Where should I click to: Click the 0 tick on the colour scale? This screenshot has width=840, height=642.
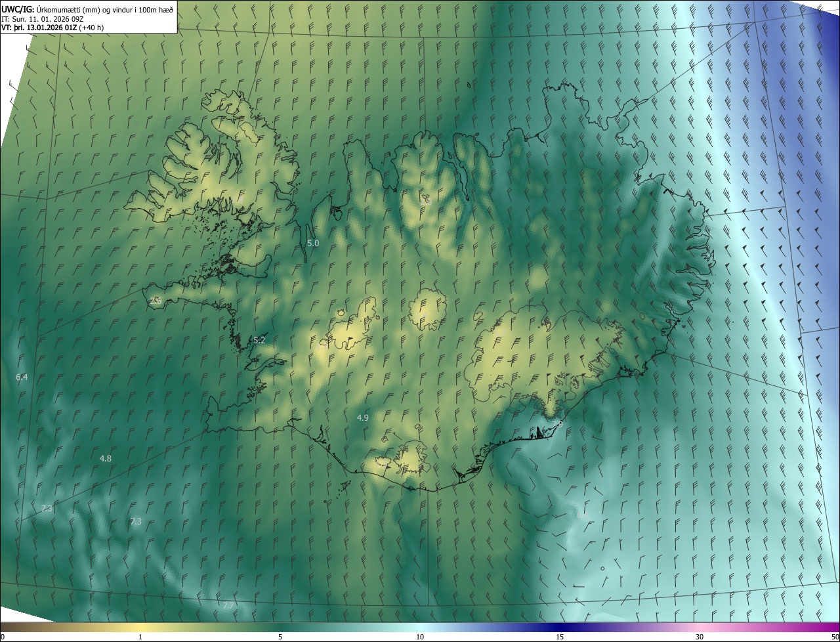3,637
